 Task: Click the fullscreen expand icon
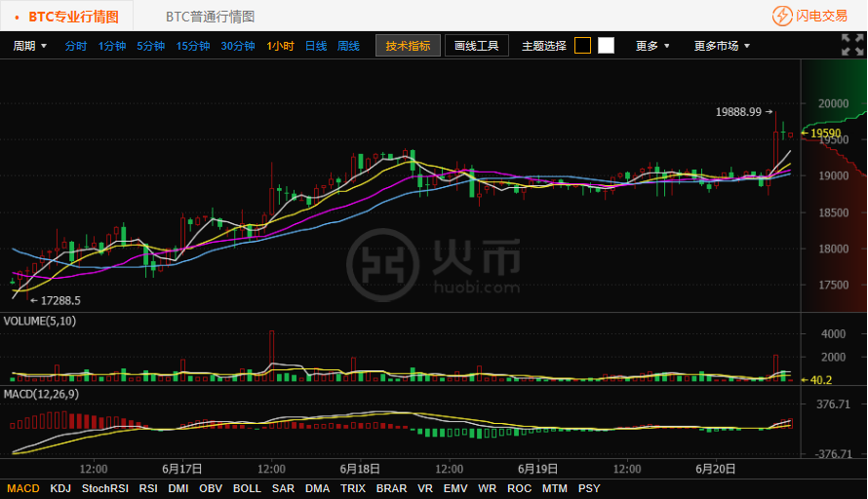[852, 45]
